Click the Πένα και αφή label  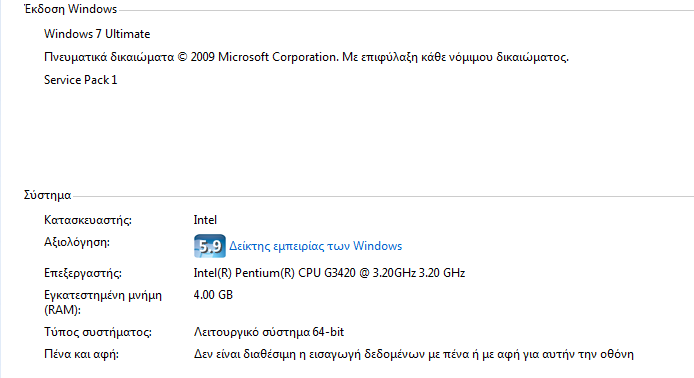click(81, 355)
